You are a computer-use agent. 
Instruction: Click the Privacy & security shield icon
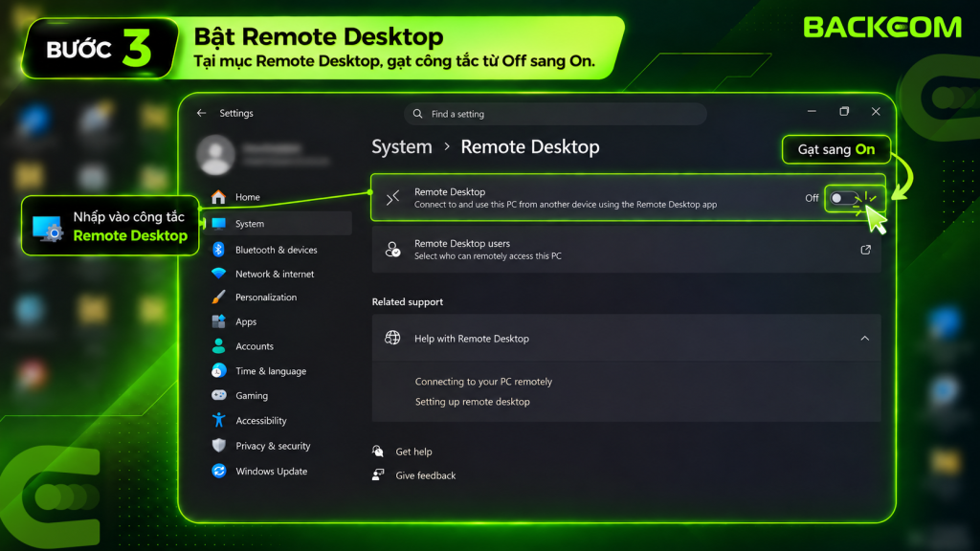point(219,446)
